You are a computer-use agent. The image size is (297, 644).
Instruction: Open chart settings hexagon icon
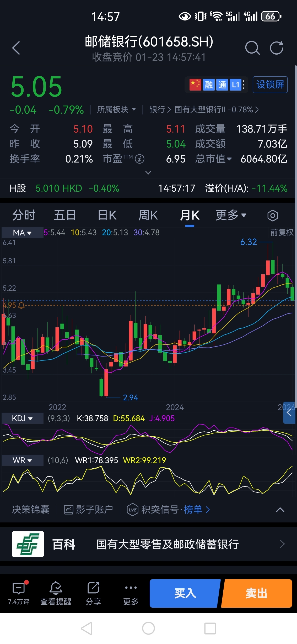point(273,216)
